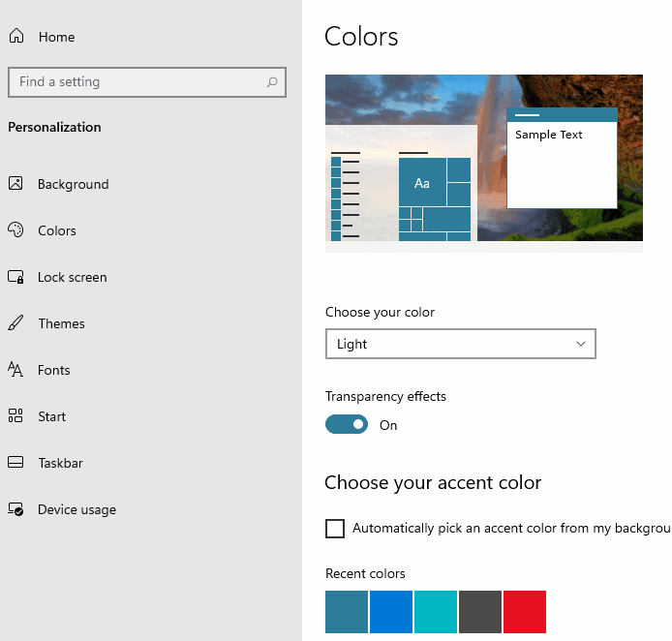Screen dimensions: 672x641
Task: Click the Background picture icon
Action: 15,183
